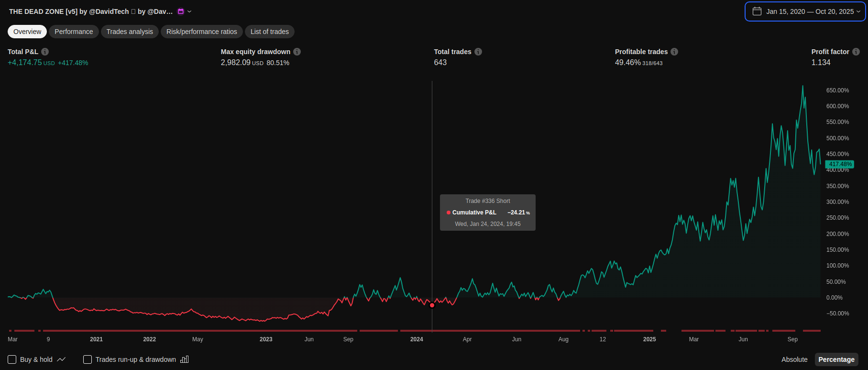Open the List of trades tab
Viewport: 868px width, 370px height.
coord(270,32)
